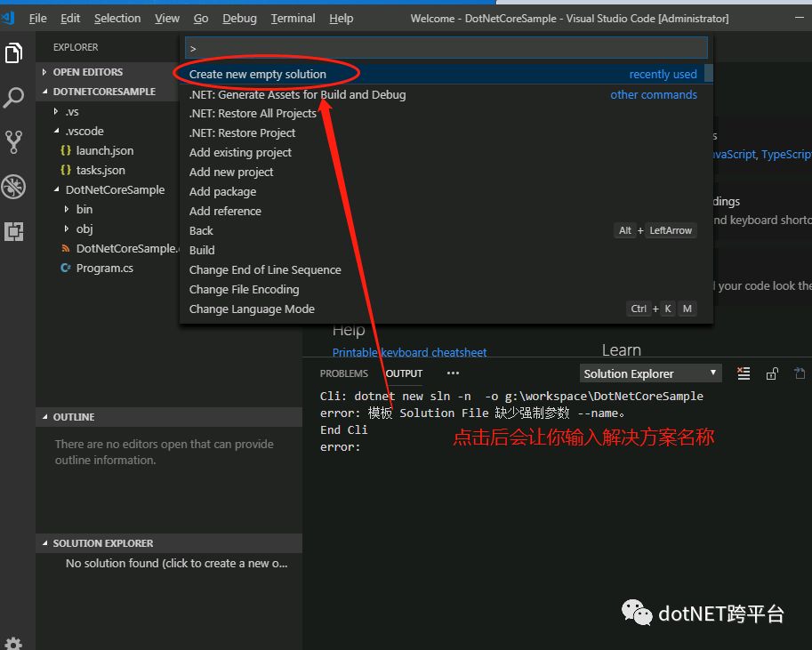Click the open log file icon
The height and width of the screenshot is (650, 812).
[x=800, y=373]
